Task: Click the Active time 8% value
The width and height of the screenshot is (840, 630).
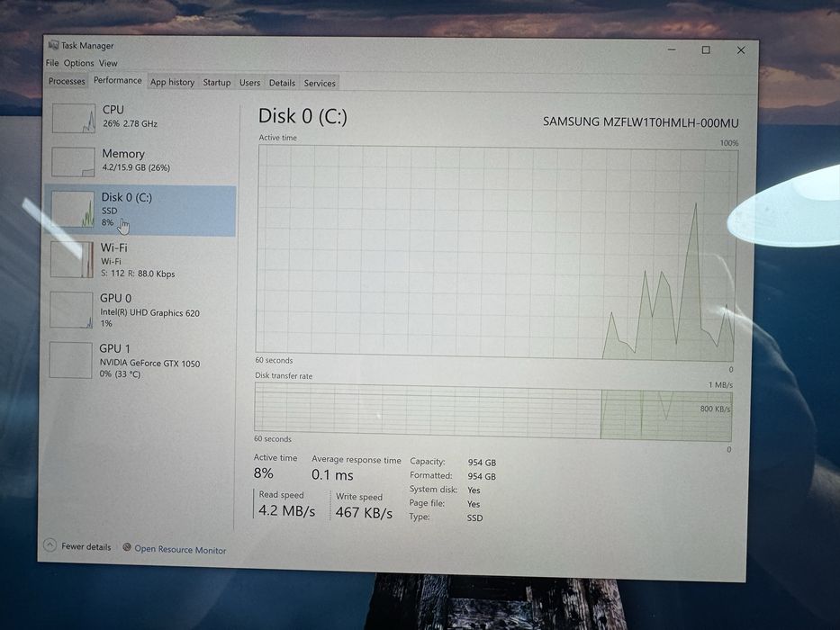Action: tap(263, 473)
